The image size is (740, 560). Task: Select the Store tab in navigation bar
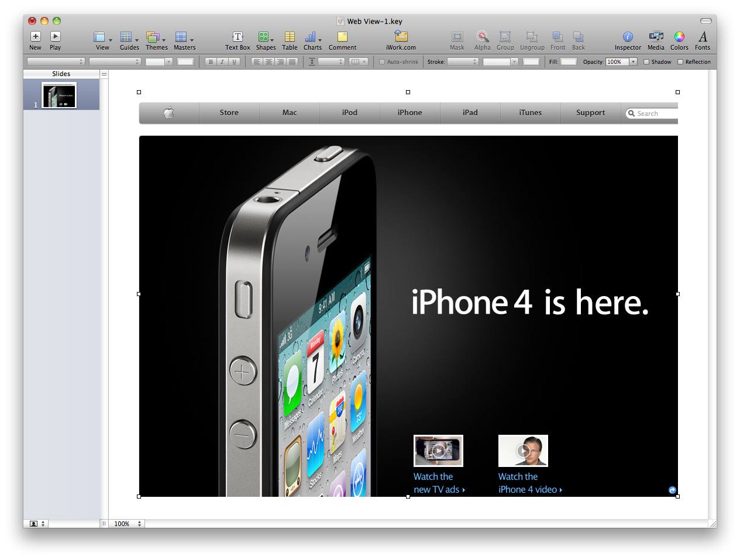pyautogui.click(x=229, y=113)
